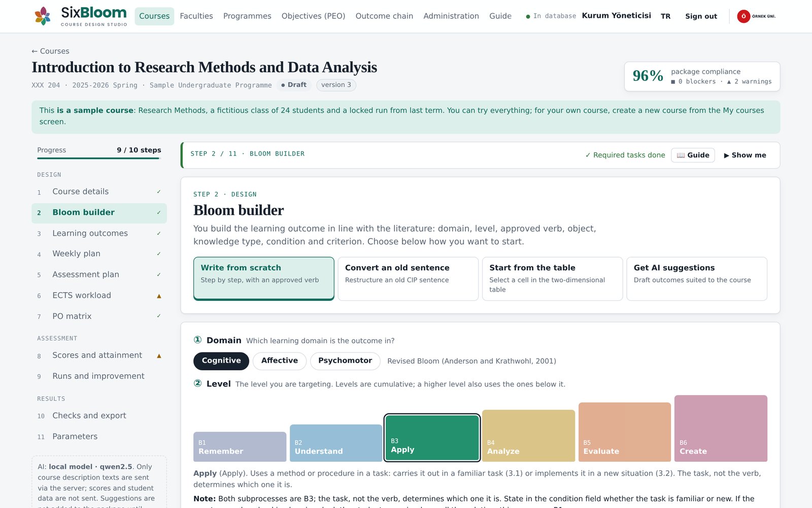The image size is (812, 508).
Task: Select the B2 Understand level block
Action: coord(336,443)
